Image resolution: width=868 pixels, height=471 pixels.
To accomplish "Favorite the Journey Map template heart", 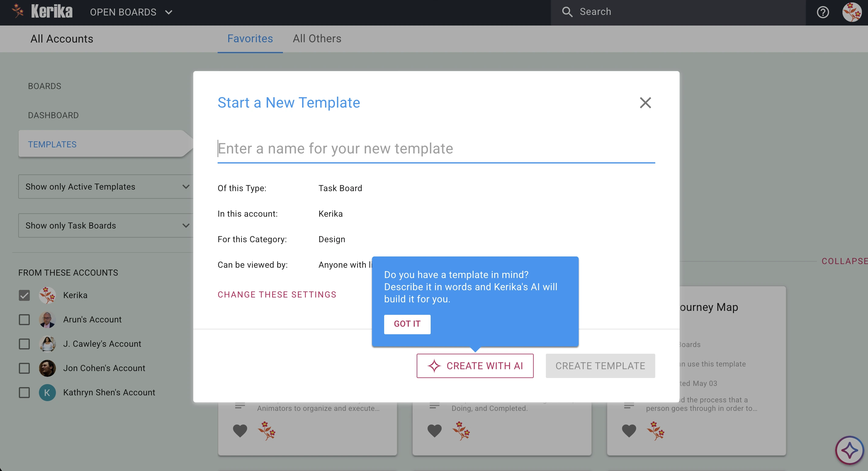I will pos(629,431).
